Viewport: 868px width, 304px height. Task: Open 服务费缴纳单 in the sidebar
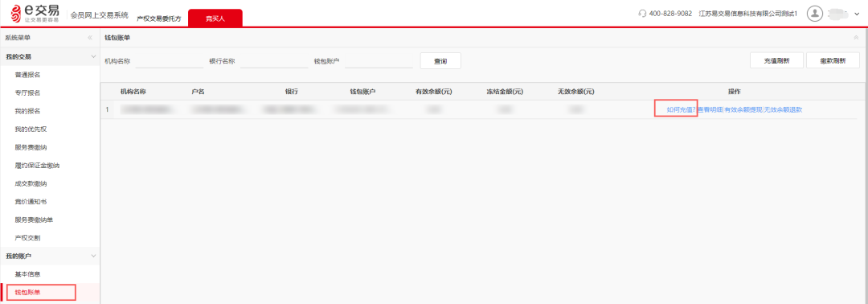click(35, 220)
